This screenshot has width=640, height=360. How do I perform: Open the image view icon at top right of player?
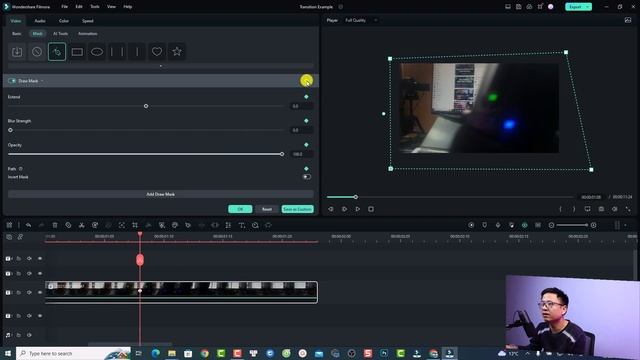[628, 20]
